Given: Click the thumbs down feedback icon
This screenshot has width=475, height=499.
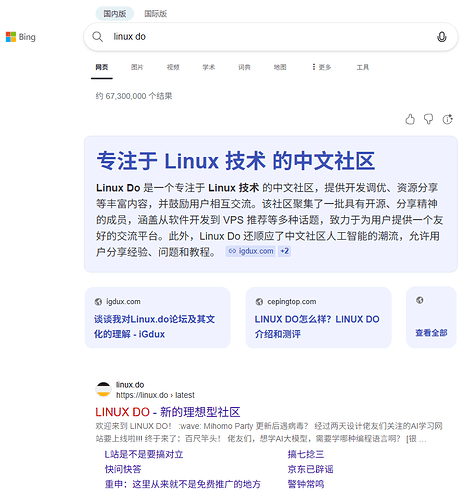Looking at the screenshot, I should point(429,119).
